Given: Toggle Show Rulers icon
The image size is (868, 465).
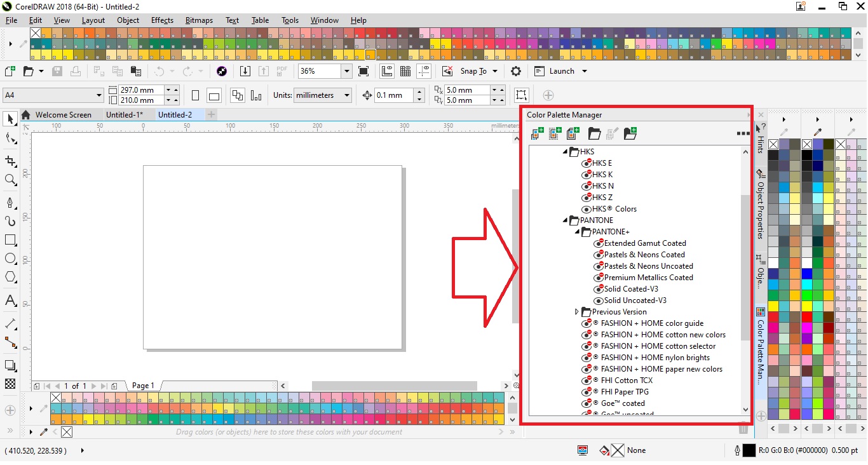Looking at the screenshot, I should click(x=386, y=71).
